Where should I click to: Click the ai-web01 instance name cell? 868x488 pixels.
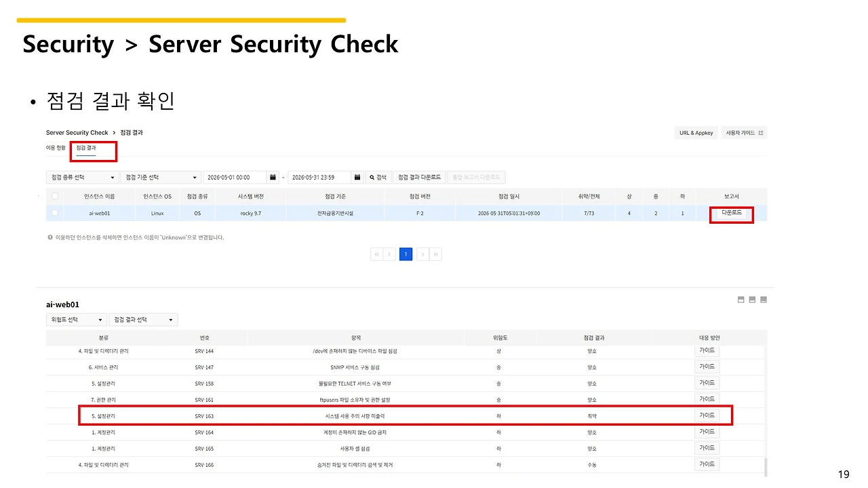click(x=99, y=213)
